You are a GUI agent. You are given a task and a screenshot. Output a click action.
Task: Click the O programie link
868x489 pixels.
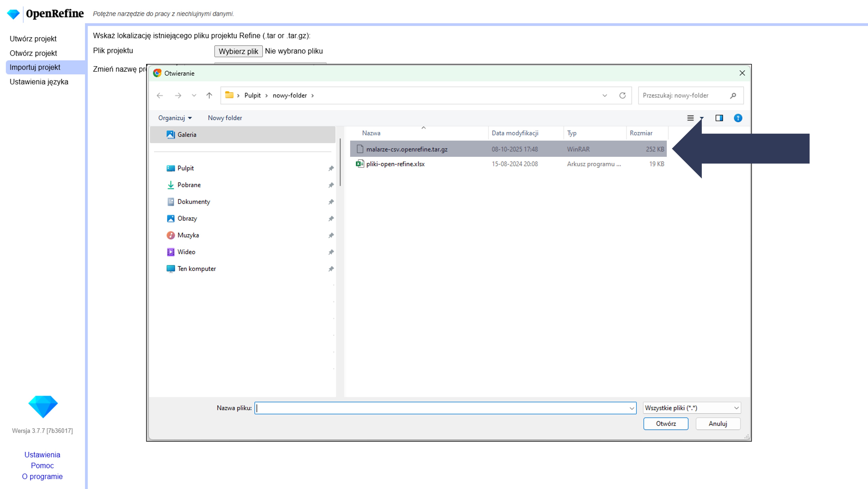(x=42, y=476)
